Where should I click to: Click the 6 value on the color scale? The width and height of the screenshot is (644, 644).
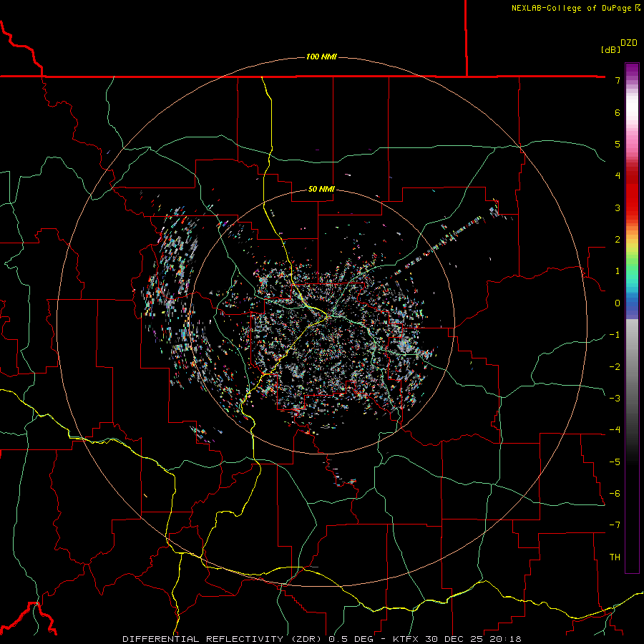click(618, 112)
